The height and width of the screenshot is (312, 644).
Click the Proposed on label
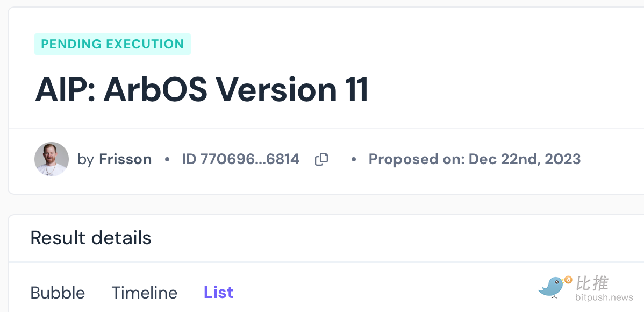pyautogui.click(x=416, y=159)
